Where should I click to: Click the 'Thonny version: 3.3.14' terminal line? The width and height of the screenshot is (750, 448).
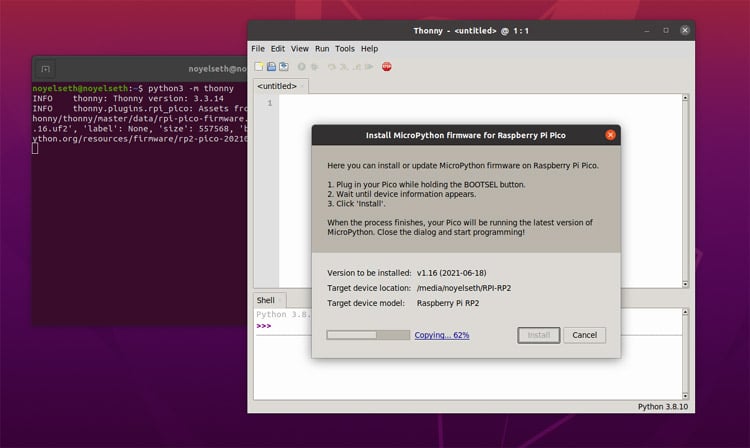point(128,98)
